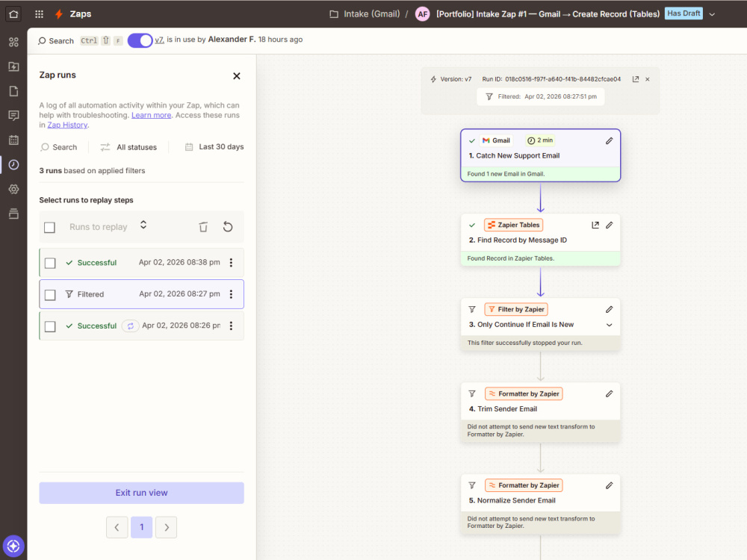Viewport: 747px width, 560px height.
Task: Click the Filter by Zapier badge in step 3
Action: pyautogui.click(x=516, y=310)
